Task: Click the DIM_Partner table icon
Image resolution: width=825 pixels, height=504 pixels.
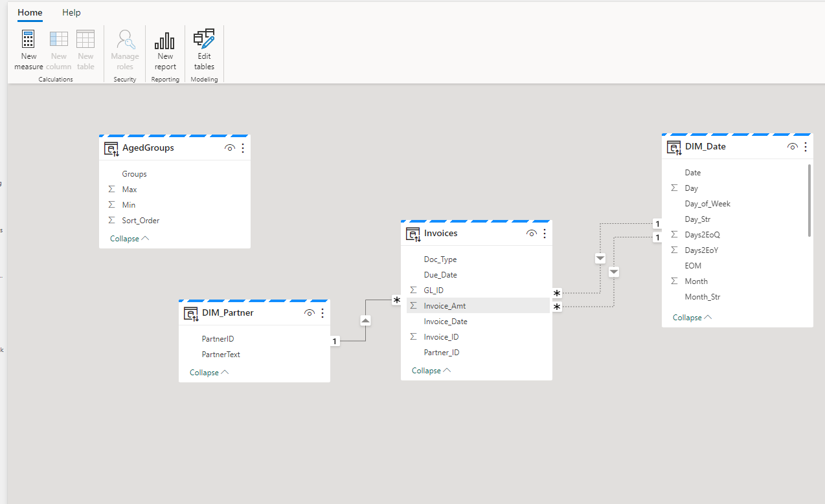Action: [x=191, y=313]
